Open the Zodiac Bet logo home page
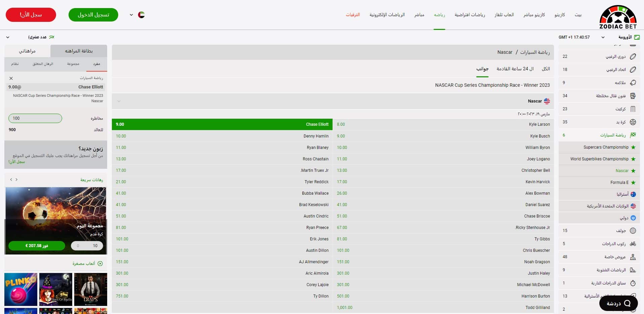The width and height of the screenshot is (644, 314). click(618, 17)
